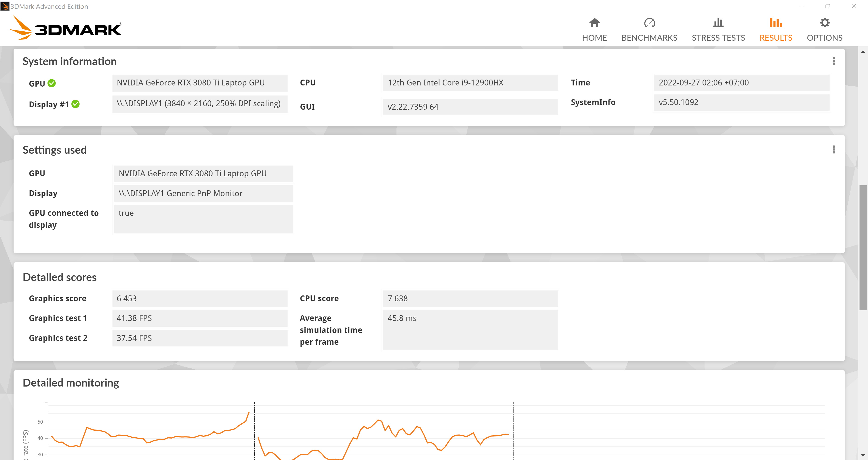Click the Time value 2022-09-27 02:06
Viewport: 868px width, 460px height.
pyautogui.click(x=742, y=83)
